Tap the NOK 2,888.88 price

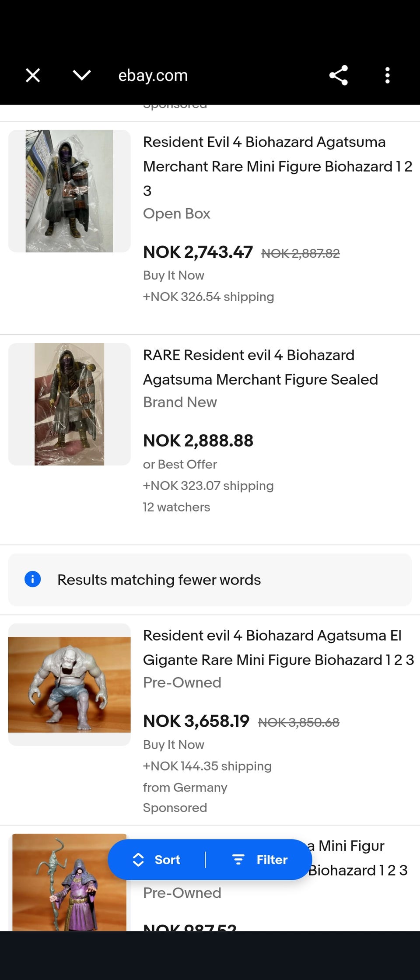(198, 441)
